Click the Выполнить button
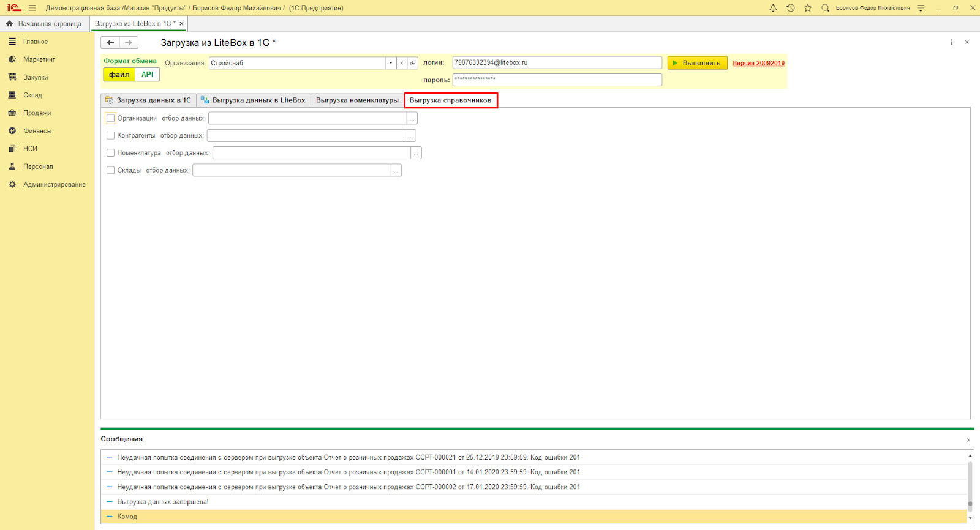The height and width of the screenshot is (530, 980). tap(698, 63)
